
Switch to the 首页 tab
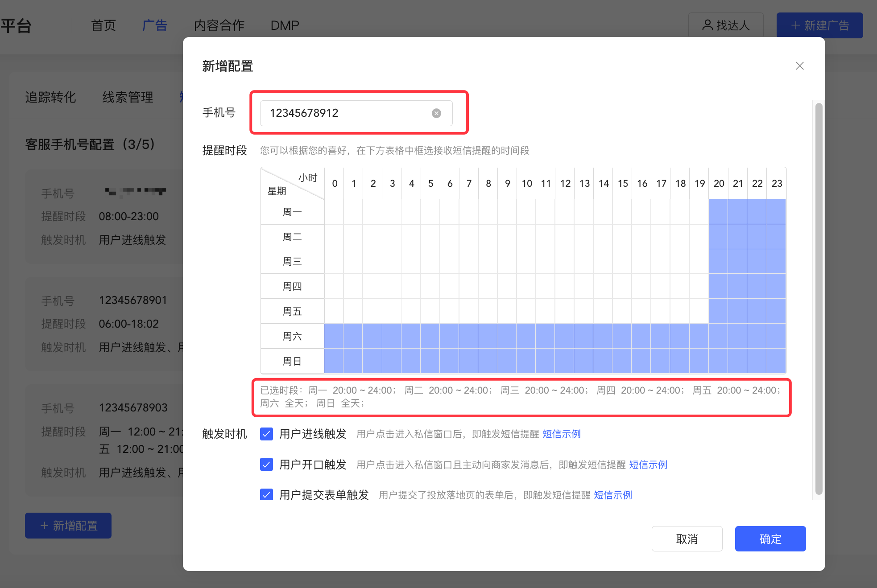(103, 25)
